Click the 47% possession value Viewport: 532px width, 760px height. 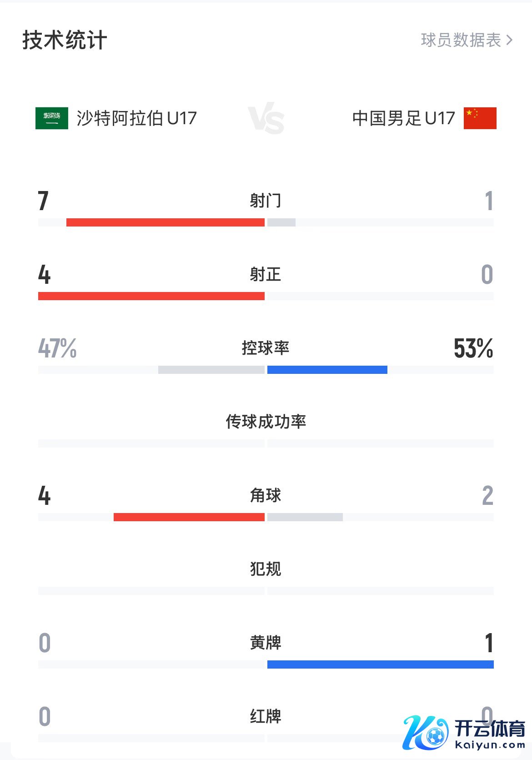(x=57, y=348)
